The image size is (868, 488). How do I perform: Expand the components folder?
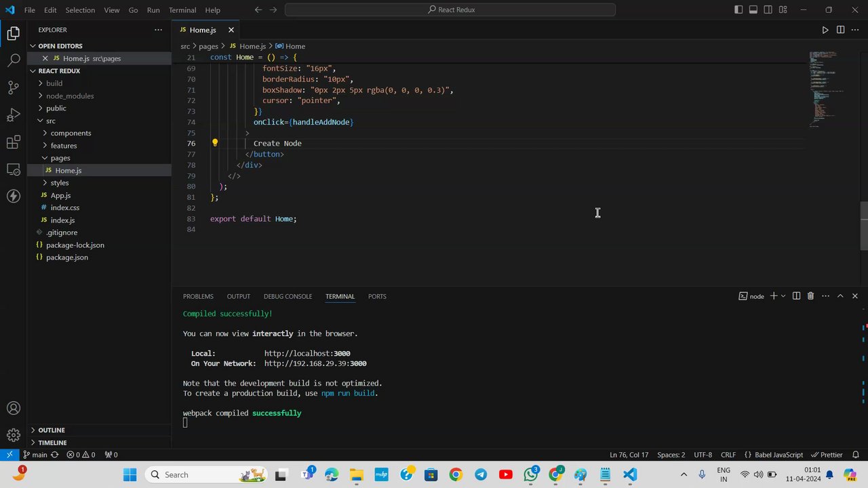click(x=71, y=133)
